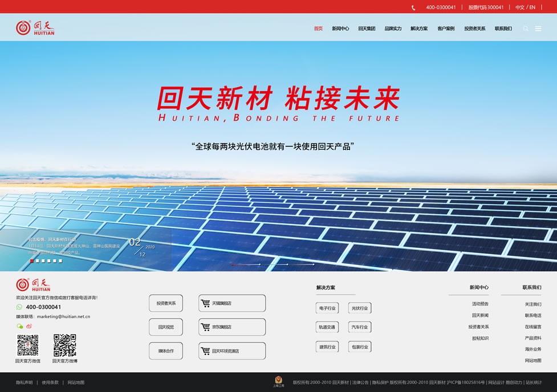Click the 媒体合作 footer button
The image size is (557, 392).
click(x=166, y=351)
